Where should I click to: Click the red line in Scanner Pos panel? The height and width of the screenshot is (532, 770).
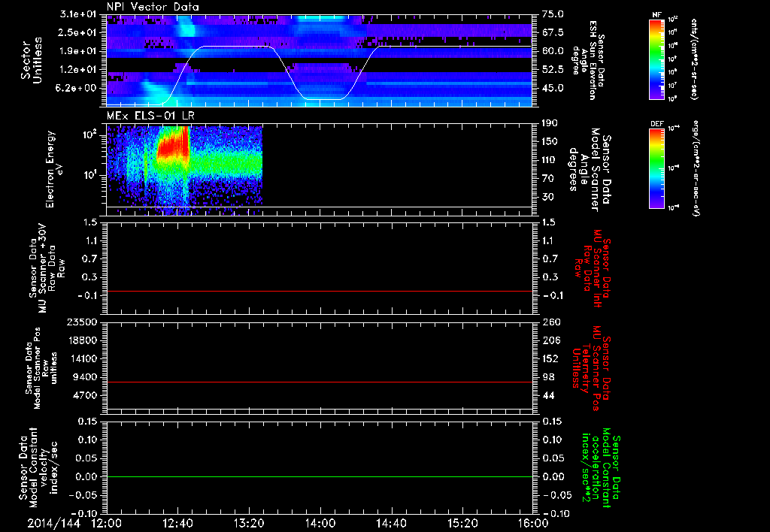pyautogui.click(x=319, y=382)
